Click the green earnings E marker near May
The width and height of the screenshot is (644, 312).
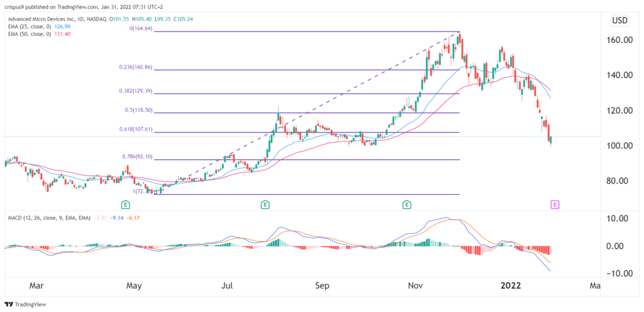[125, 204]
